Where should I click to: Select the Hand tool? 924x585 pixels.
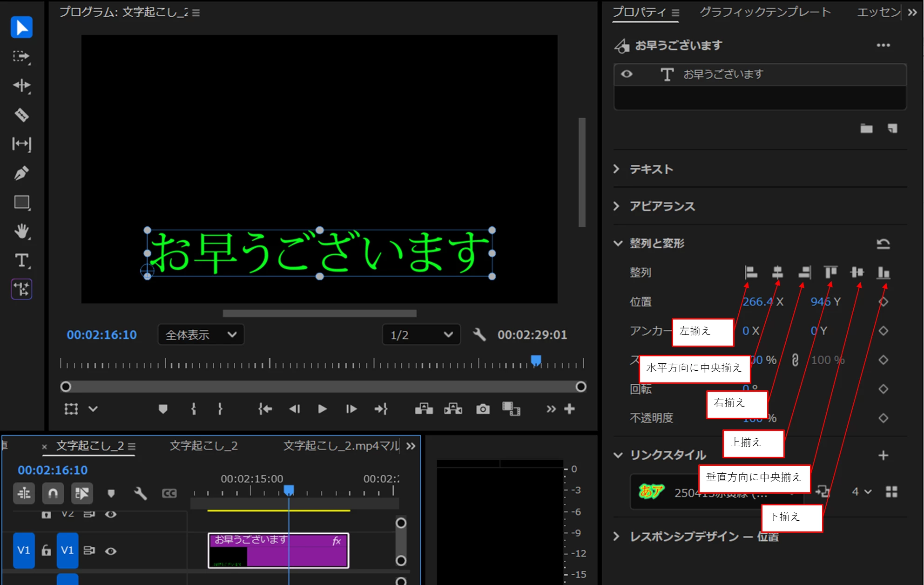tap(21, 231)
